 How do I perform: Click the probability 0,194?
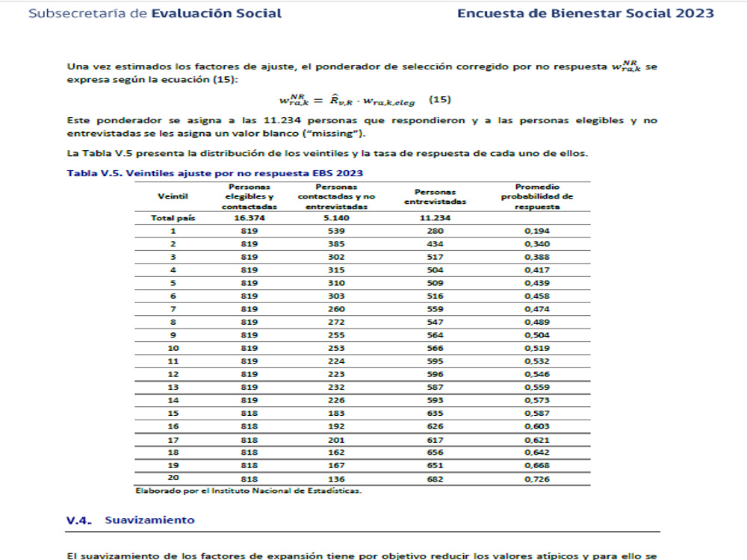pyautogui.click(x=537, y=231)
